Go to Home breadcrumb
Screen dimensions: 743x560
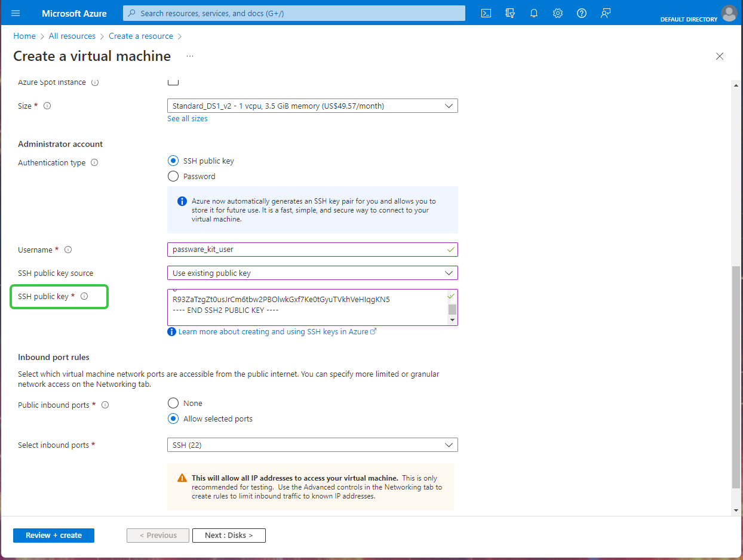pyautogui.click(x=24, y=36)
